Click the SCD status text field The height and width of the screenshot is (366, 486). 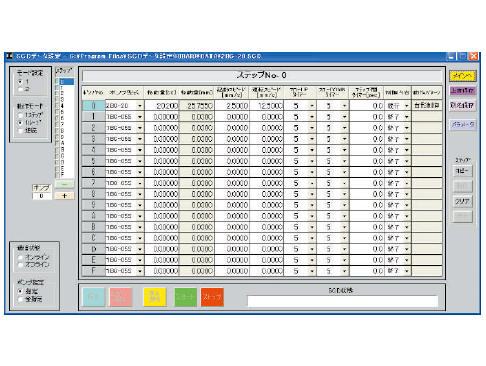coord(342,301)
